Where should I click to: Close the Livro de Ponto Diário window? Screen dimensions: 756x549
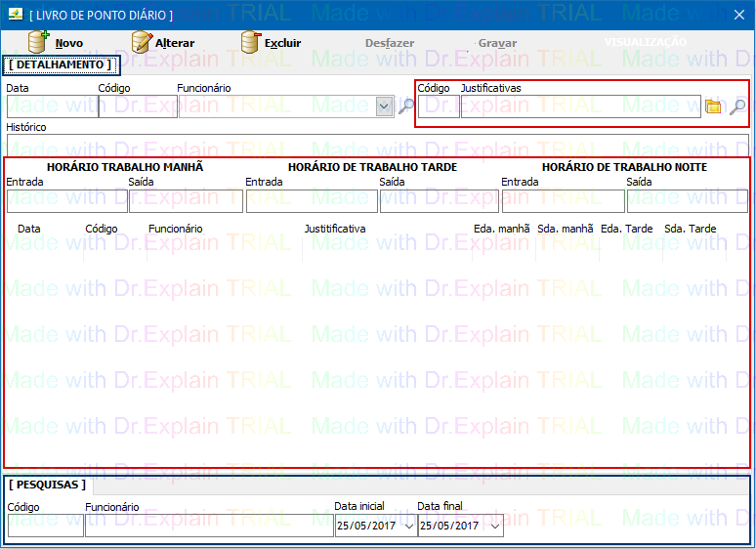tap(738, 15)
